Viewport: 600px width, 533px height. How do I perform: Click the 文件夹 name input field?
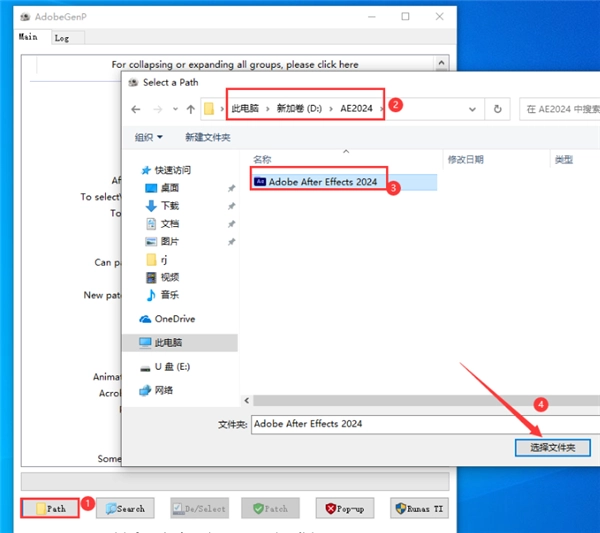coord(420,424)
